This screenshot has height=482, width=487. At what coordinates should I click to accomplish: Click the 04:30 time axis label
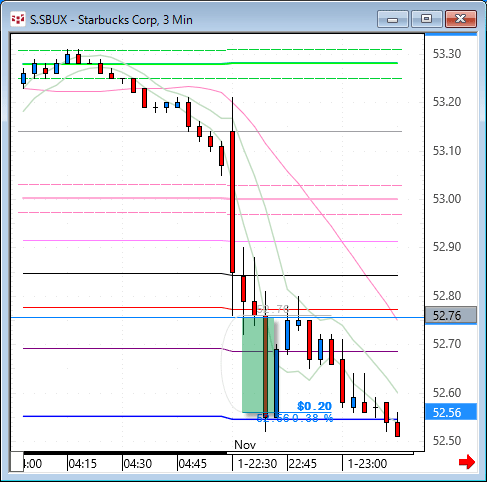(138, 464)
